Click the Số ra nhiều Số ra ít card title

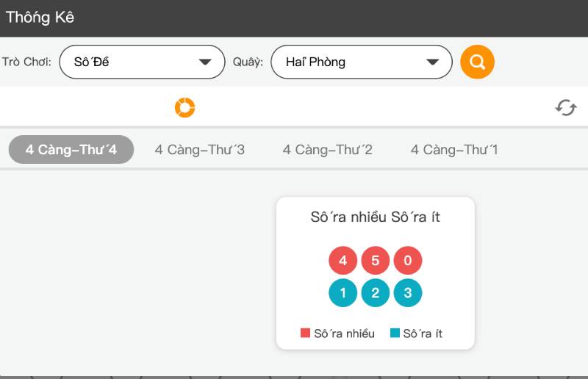(x=375, y=217)
